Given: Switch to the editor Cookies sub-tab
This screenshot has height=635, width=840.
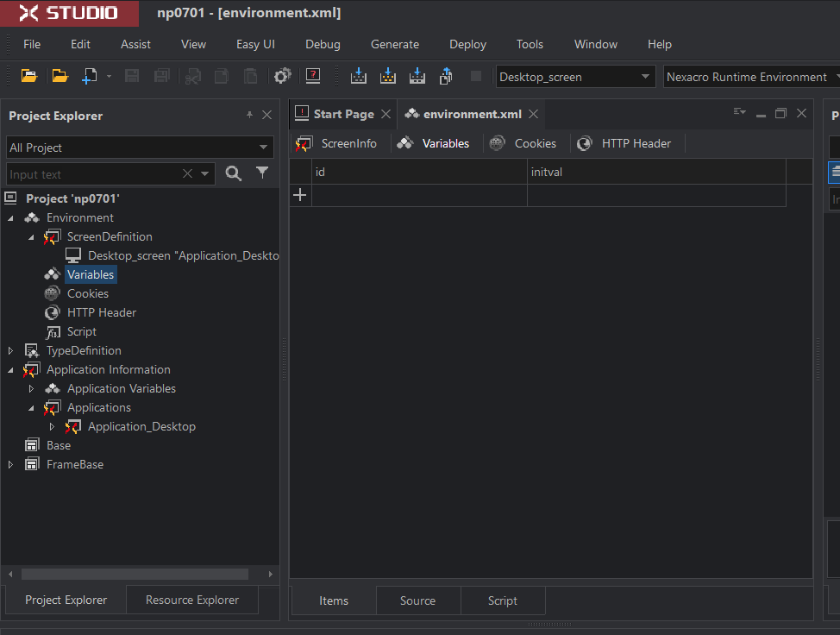Looking at the screenshot, I should click(523, 143).
